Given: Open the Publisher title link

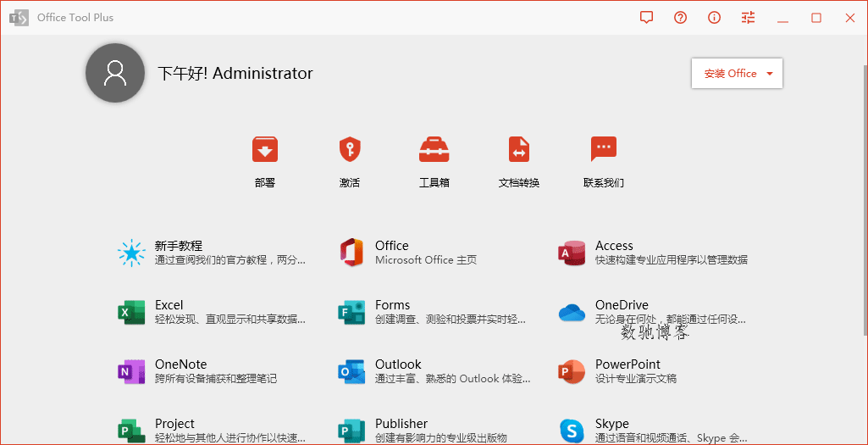Looking at the screenshot, I should coord(401,424).
